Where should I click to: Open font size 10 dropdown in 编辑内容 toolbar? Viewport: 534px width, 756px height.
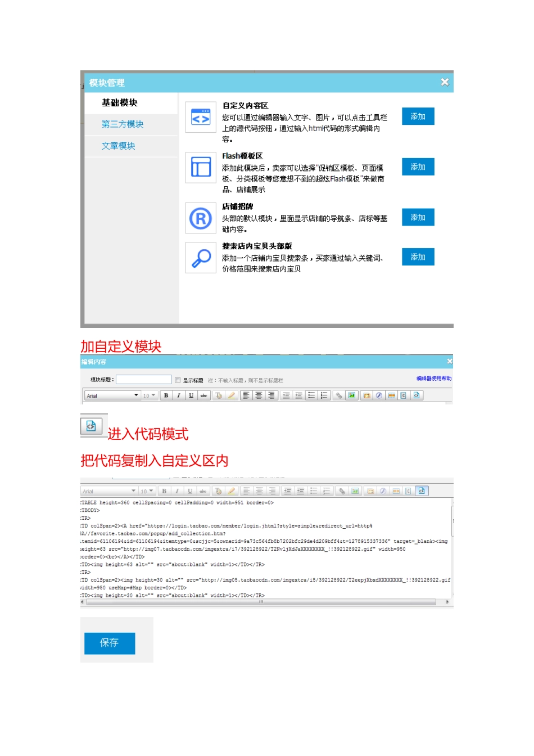(x=149, y=395)
